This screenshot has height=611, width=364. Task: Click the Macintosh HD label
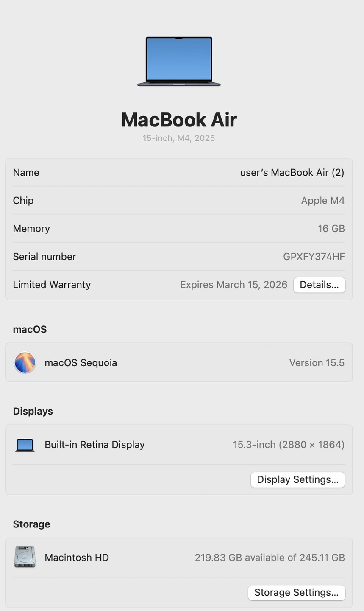(77, 558)
